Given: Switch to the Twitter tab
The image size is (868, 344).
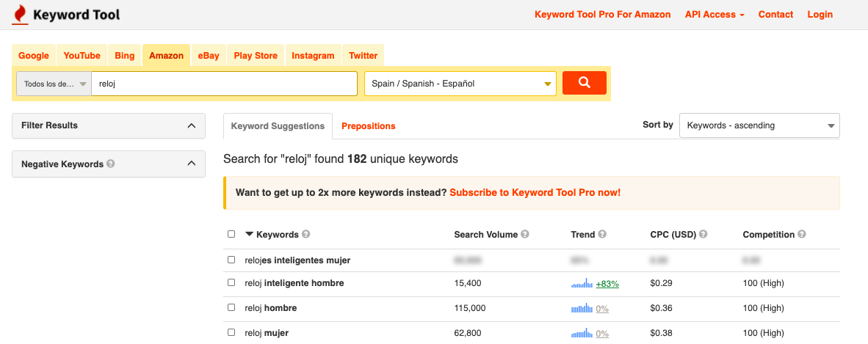Looking at the screenshot, I should coord(364,55).
